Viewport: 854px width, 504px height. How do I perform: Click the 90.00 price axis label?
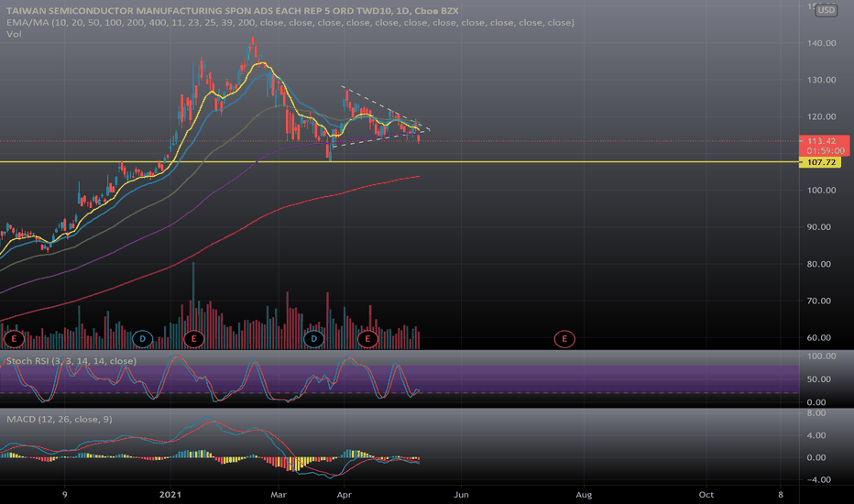[x=819, y=226]
